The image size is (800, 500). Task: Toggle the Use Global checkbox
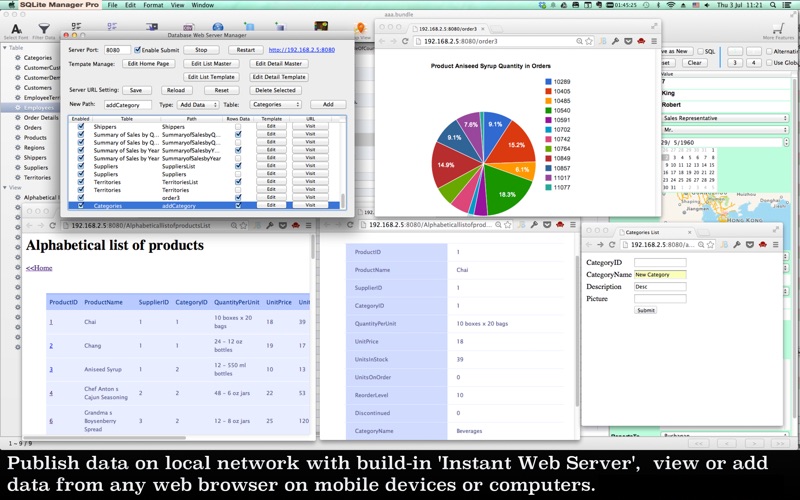pos(769,62)
